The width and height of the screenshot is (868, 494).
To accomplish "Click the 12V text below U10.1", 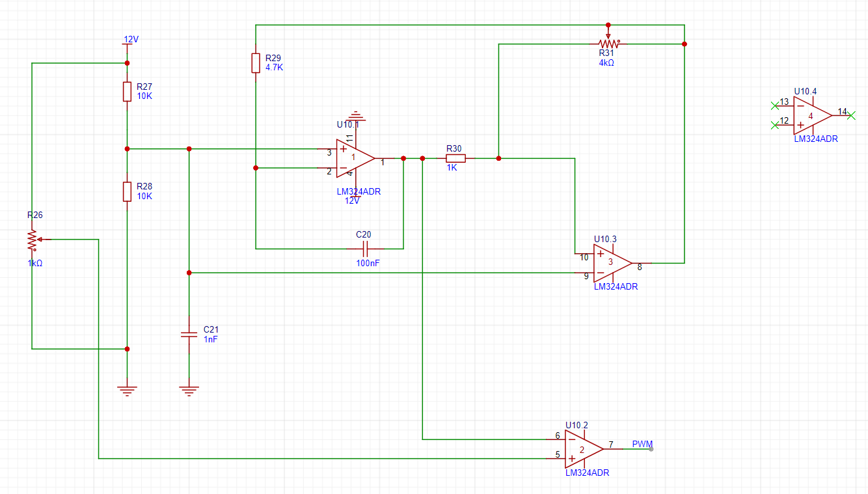I will click(x=352, y=200).
